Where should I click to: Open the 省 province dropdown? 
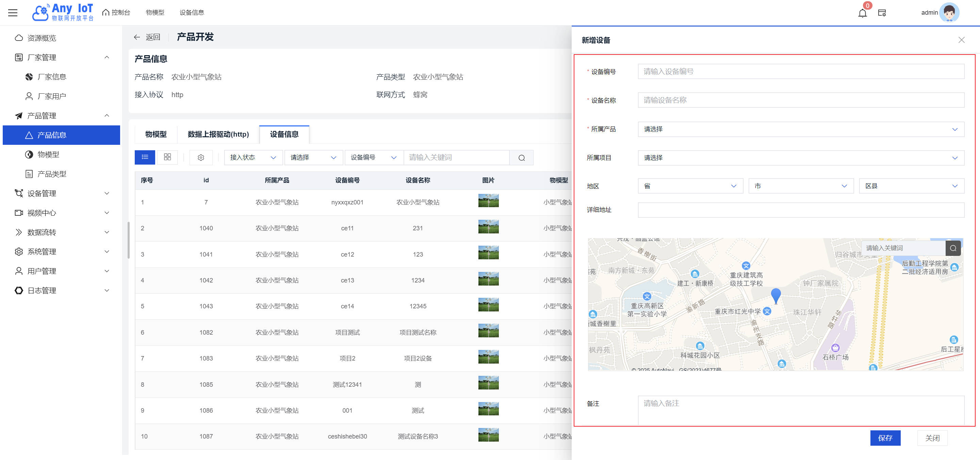(690, 186)
